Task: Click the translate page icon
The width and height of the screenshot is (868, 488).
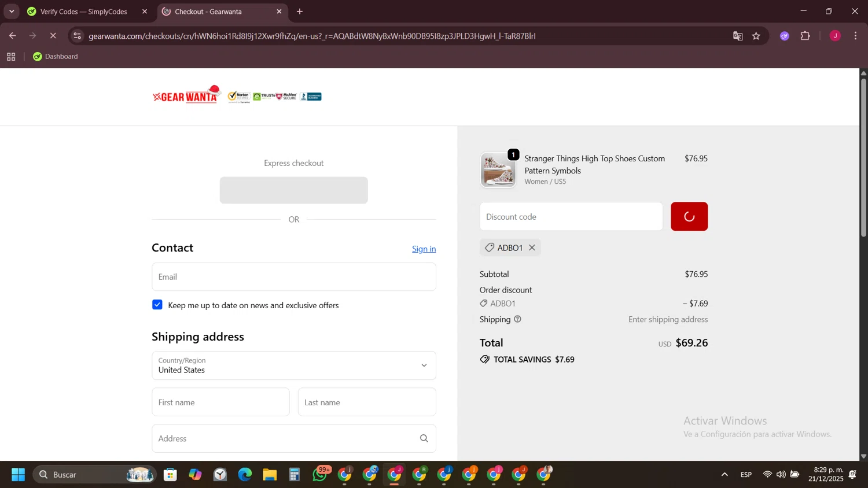Action: tap(737, 36)
